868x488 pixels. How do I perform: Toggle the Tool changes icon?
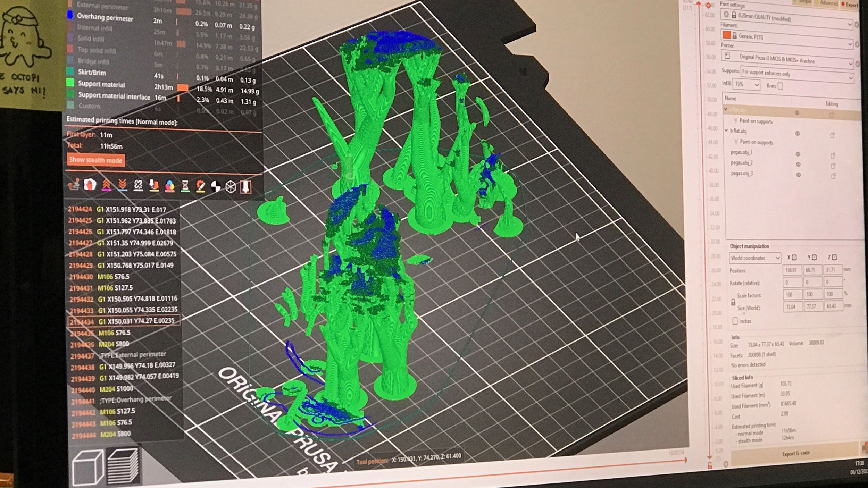[x=153, y=186]
